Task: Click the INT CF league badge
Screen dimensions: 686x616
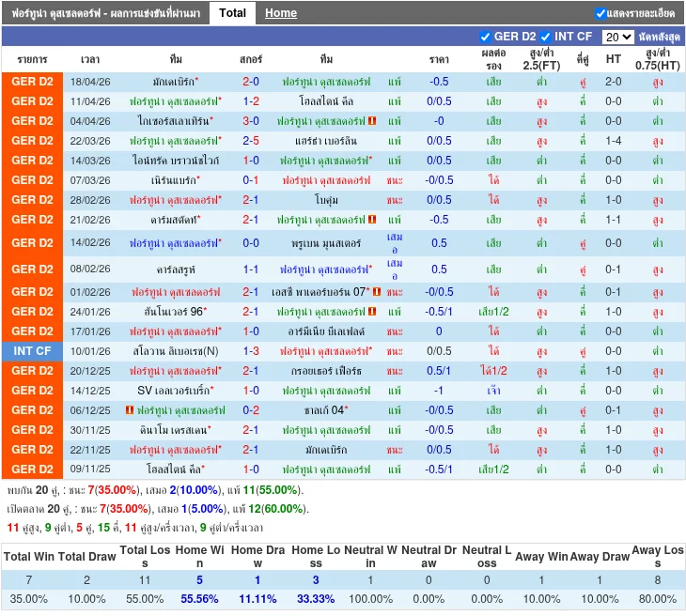Action: point(33,351)
